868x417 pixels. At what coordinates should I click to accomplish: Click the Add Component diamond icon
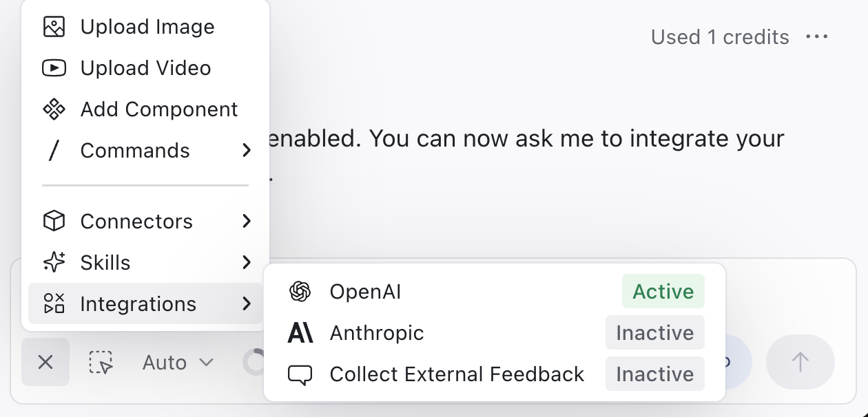[x=54, y=109]
